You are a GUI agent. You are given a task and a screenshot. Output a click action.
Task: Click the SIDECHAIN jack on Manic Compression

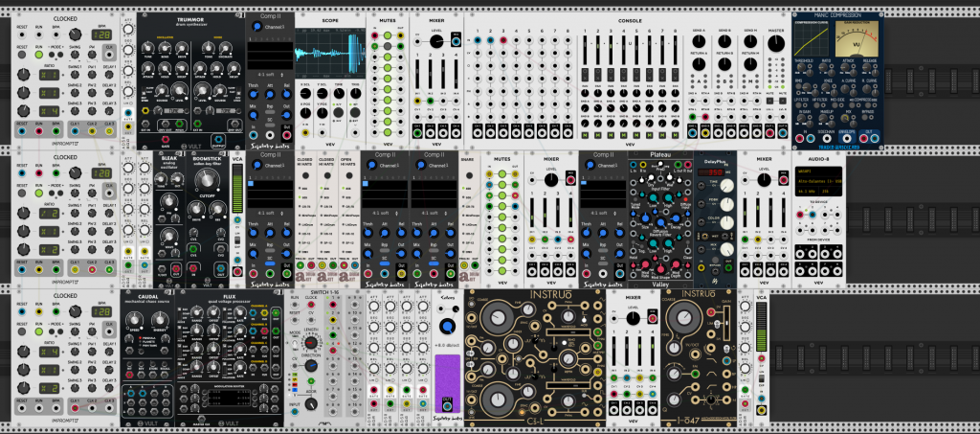click(x=828, y=138)
